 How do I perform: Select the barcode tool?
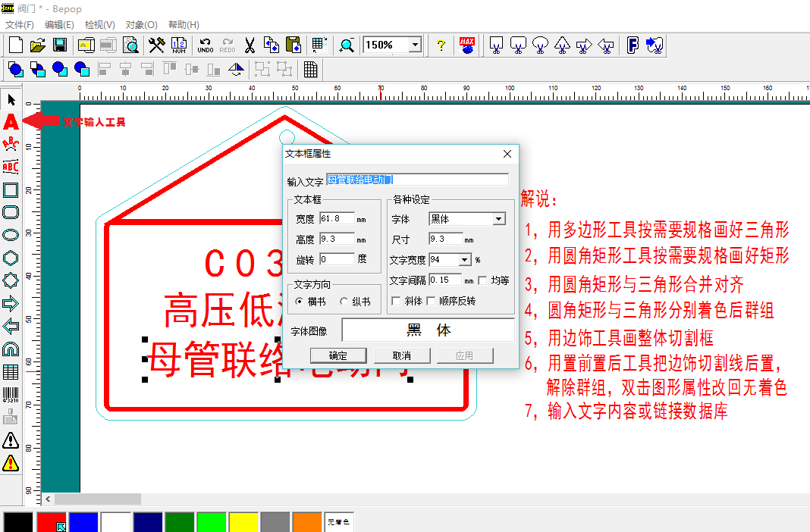click(11, 395)
